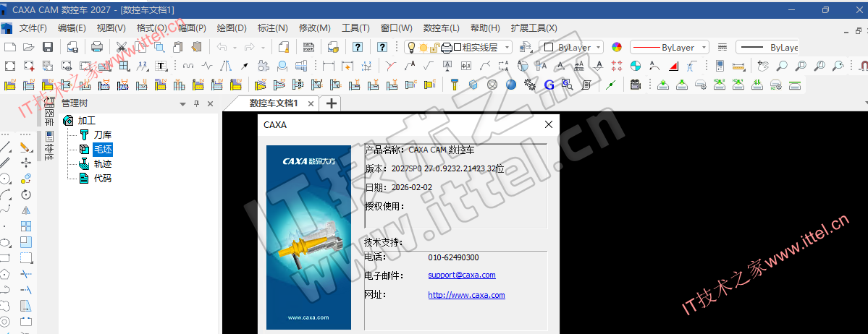
Task: Add a new document tab with plus
Action: [x=331, y=103]
